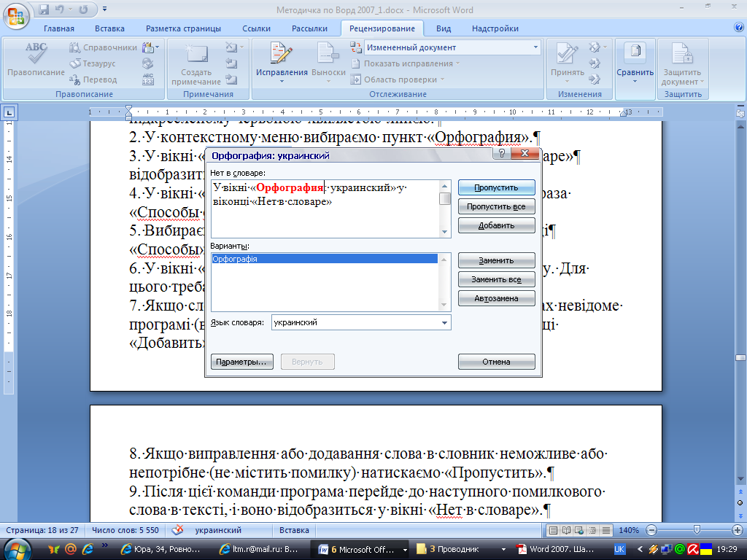Click the zoom slider handle
The image size is (747, 560).
[697, 529]
